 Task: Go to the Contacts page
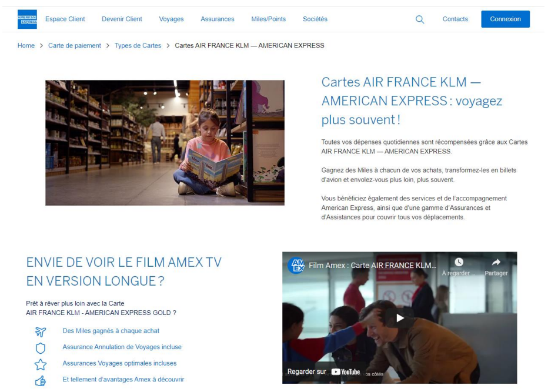click(455, 19)
